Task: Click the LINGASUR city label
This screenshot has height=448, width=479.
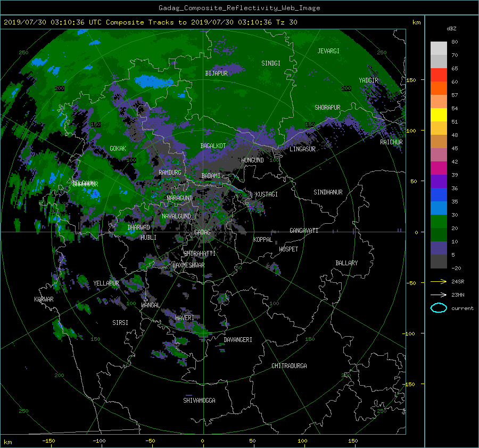Action: pyautogui.click(x=302, y=149)
